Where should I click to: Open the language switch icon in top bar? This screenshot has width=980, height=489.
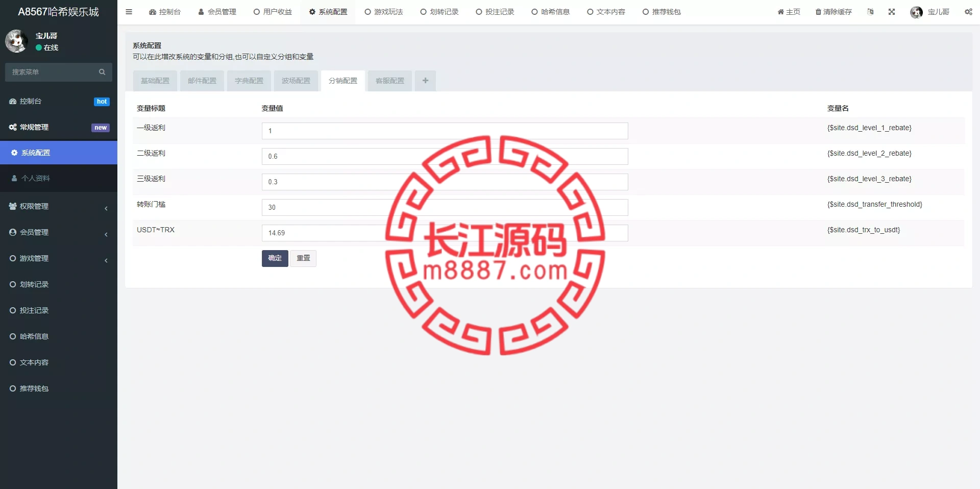[870, 12]
